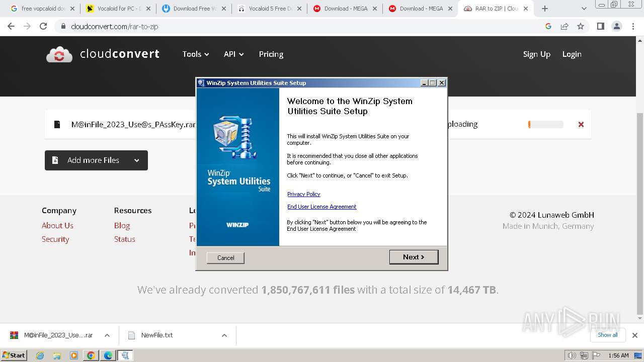Click Show all downloads button
The image size is (644, 362).
tap(607, 335)
